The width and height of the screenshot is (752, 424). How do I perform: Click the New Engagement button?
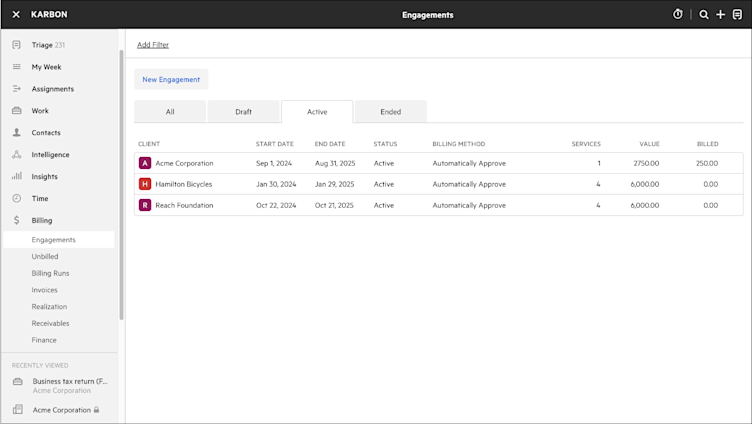pos(171,80)
